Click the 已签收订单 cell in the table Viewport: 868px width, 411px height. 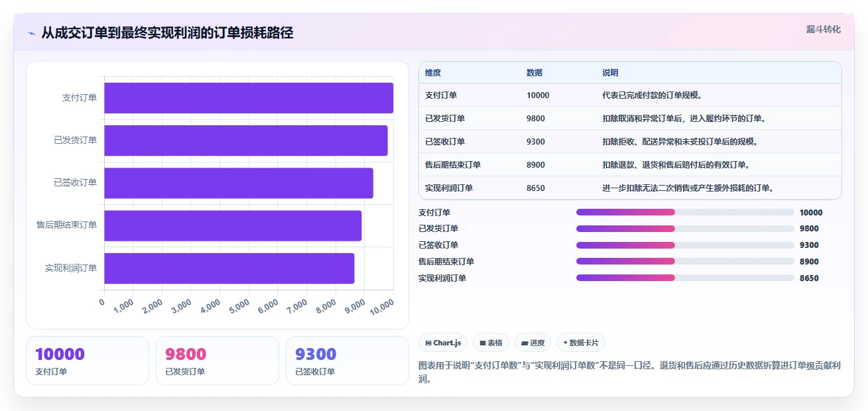point(445,141)
